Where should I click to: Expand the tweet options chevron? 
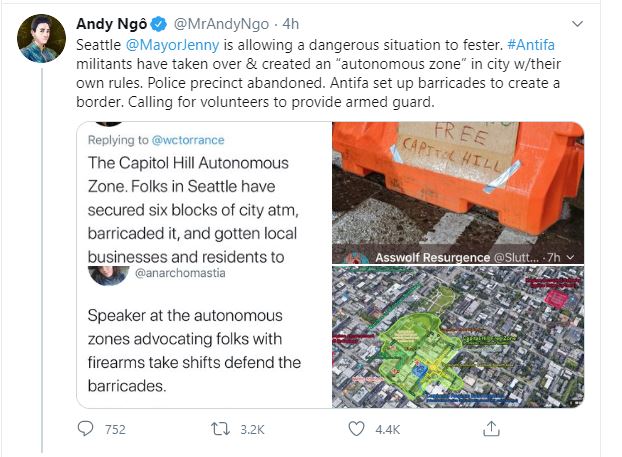point(577,24)
